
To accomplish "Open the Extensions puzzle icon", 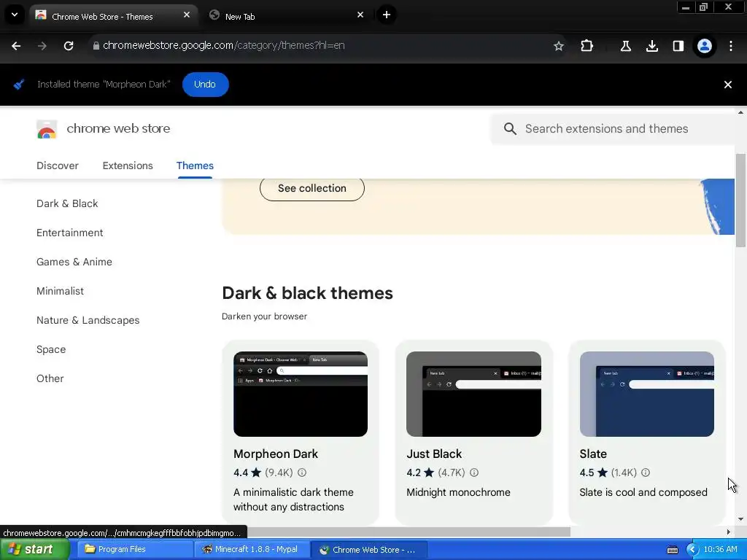I will tap(587, 46).
